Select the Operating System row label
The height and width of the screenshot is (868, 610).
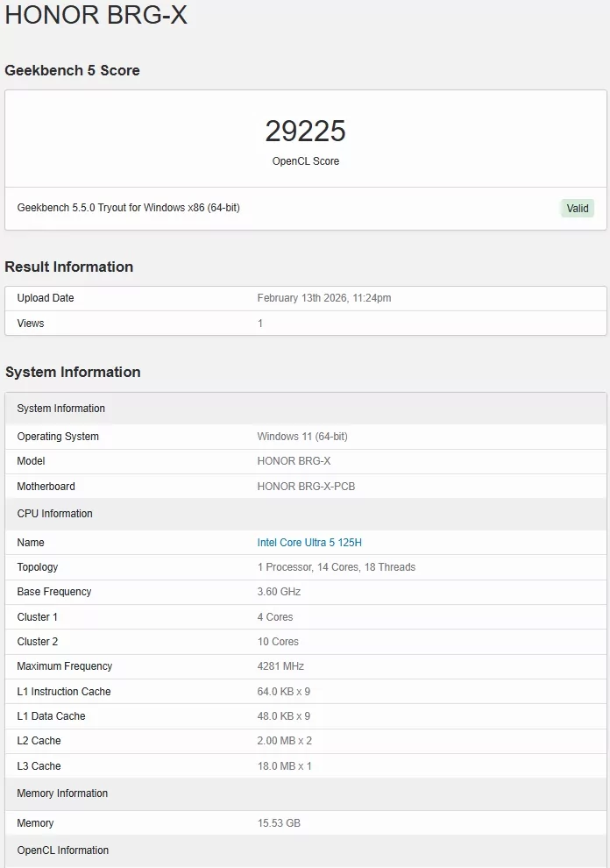pyautogui.click(x=58, y=437)
